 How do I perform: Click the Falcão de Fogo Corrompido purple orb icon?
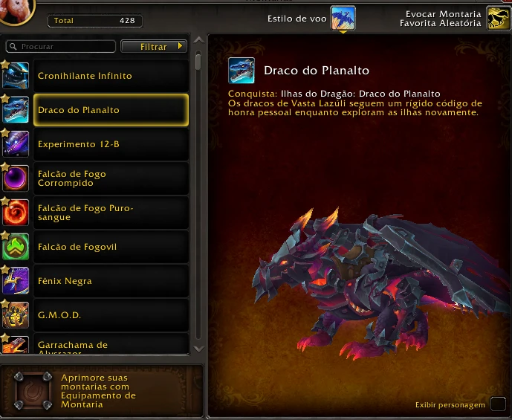click(x=16, y=178)
